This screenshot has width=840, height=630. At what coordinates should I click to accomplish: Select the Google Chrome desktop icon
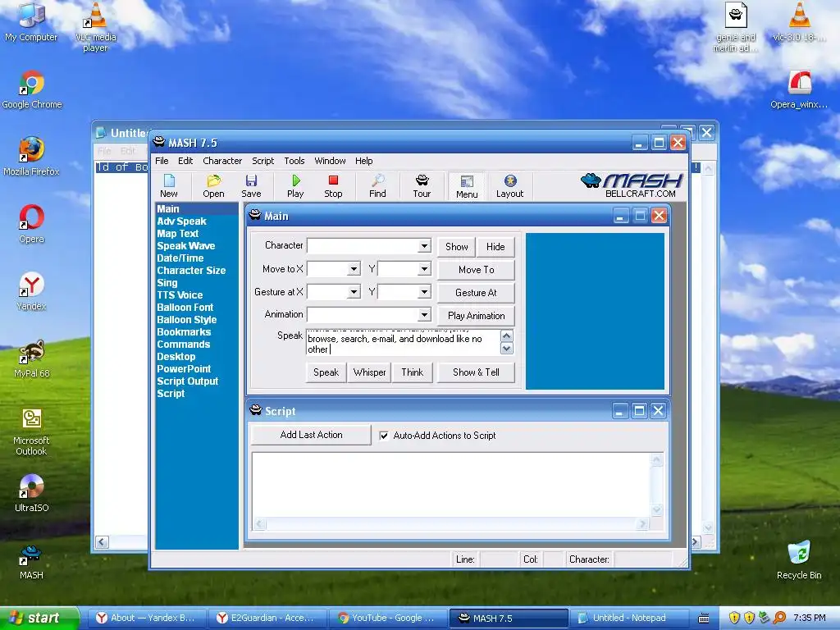32,90
